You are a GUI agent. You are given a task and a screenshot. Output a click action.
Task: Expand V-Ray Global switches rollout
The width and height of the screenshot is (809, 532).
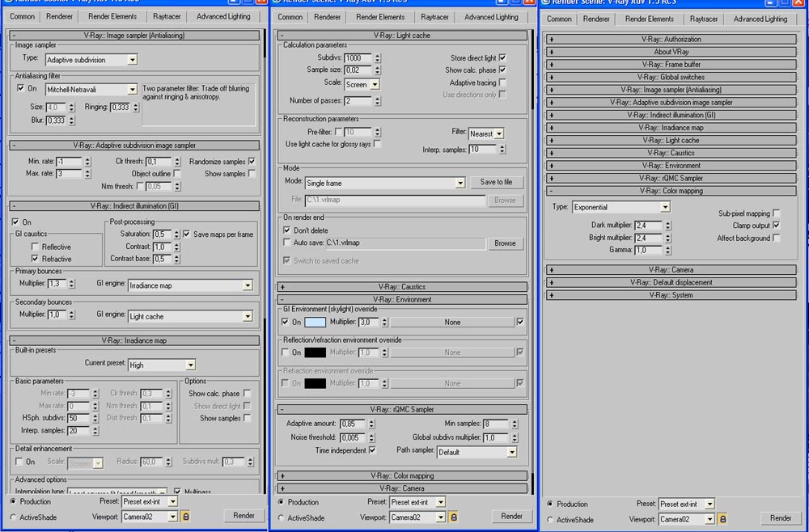[x=671, y=77]
